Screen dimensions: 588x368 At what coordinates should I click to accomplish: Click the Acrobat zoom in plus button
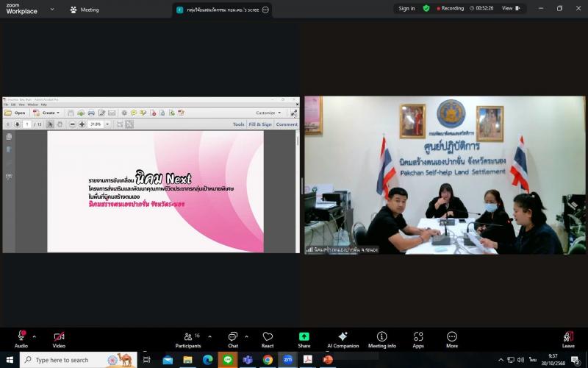(82, 124)
